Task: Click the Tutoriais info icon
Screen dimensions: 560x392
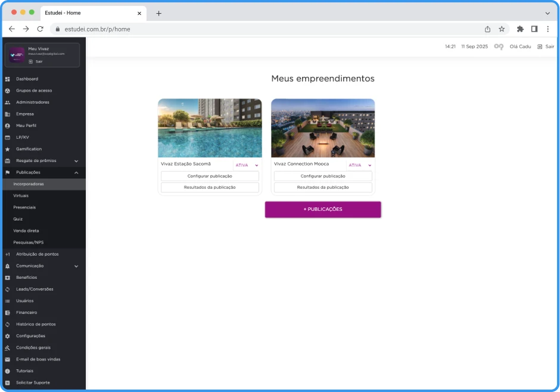Action: pyautogui.click(x=8, y=371)
